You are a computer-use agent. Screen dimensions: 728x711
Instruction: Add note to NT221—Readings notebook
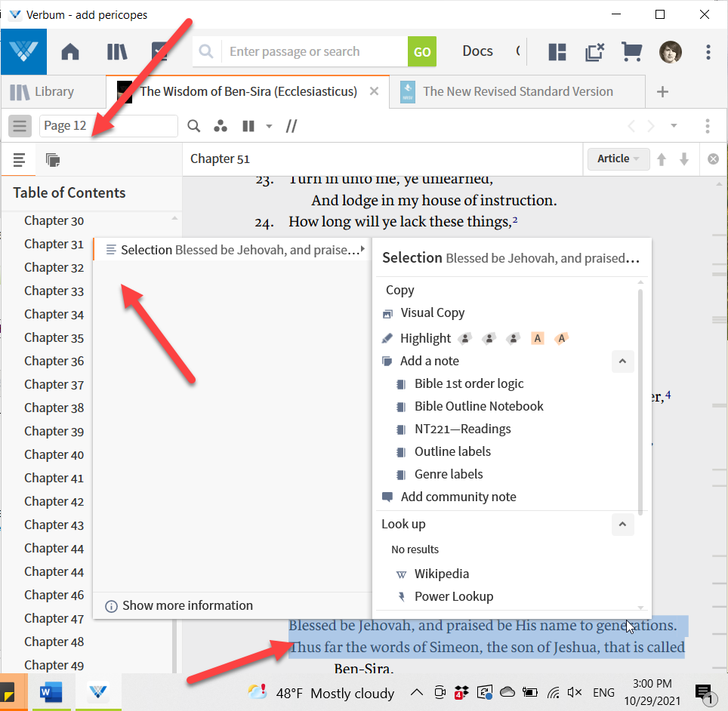(462, 429)
